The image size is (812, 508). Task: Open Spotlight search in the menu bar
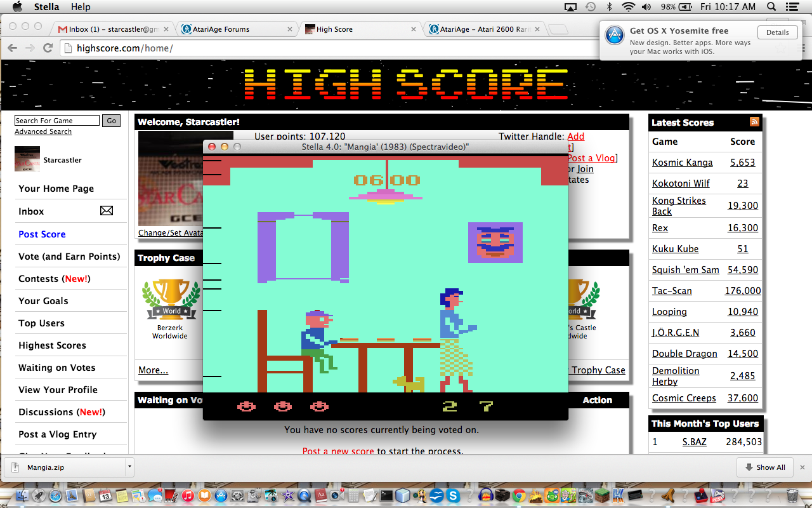coord(771,7)
